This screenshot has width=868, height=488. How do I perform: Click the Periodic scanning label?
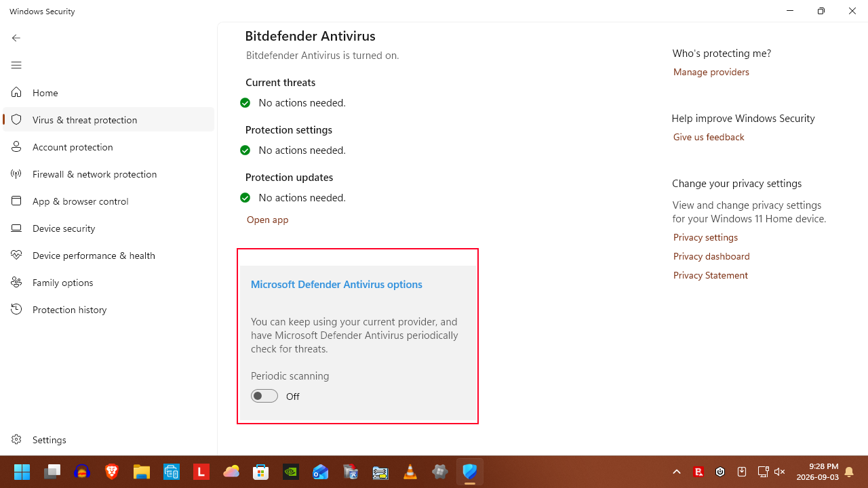(290, 376)
